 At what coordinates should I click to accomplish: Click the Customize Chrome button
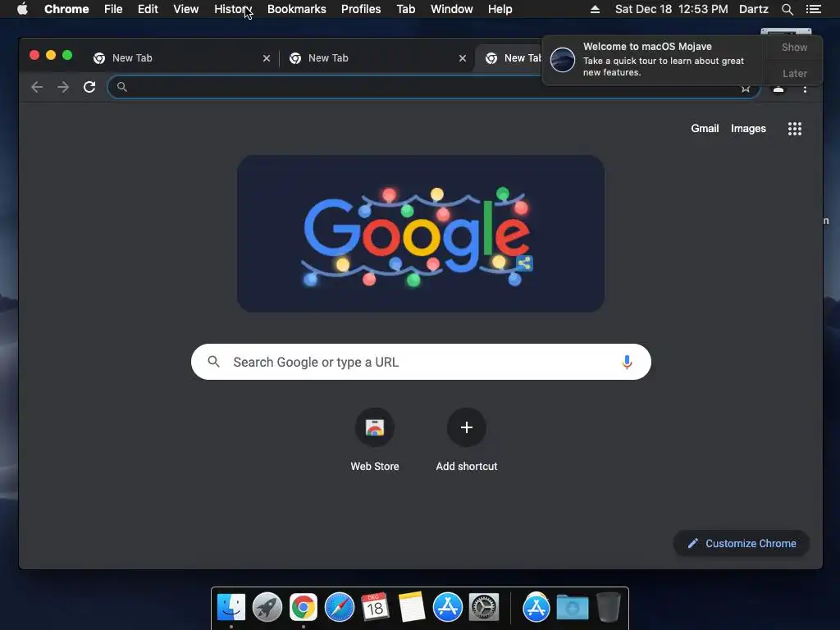click(742, 543)
